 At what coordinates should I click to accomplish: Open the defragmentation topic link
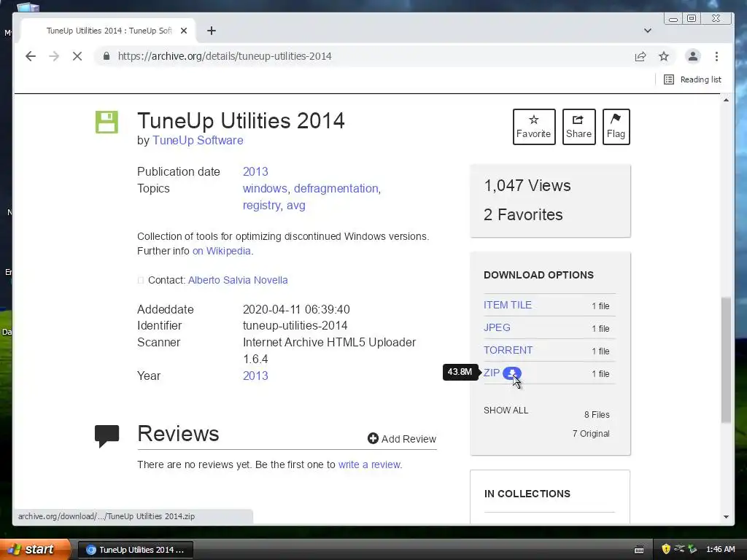point(336,189)
